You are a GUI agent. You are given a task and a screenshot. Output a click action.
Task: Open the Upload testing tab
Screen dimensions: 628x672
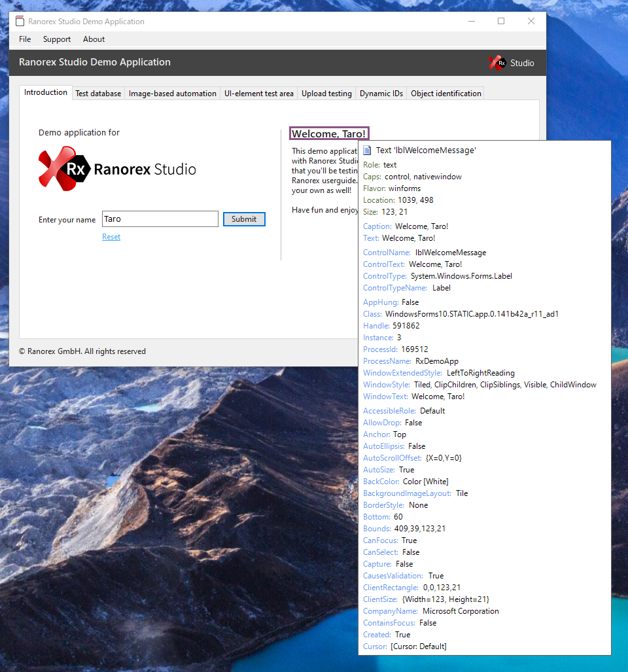[x=326, y=94]
